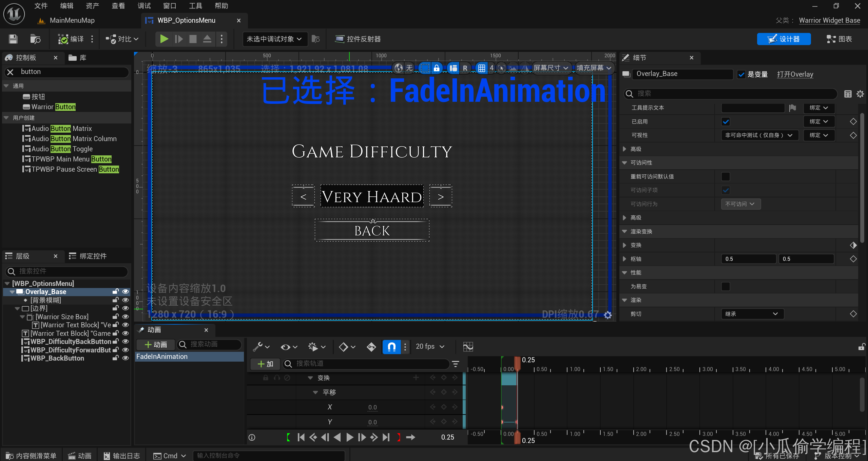Click the 0.25 playhead marker on timeline
Viewport: 868px width, 461px height.
[517, 363]
